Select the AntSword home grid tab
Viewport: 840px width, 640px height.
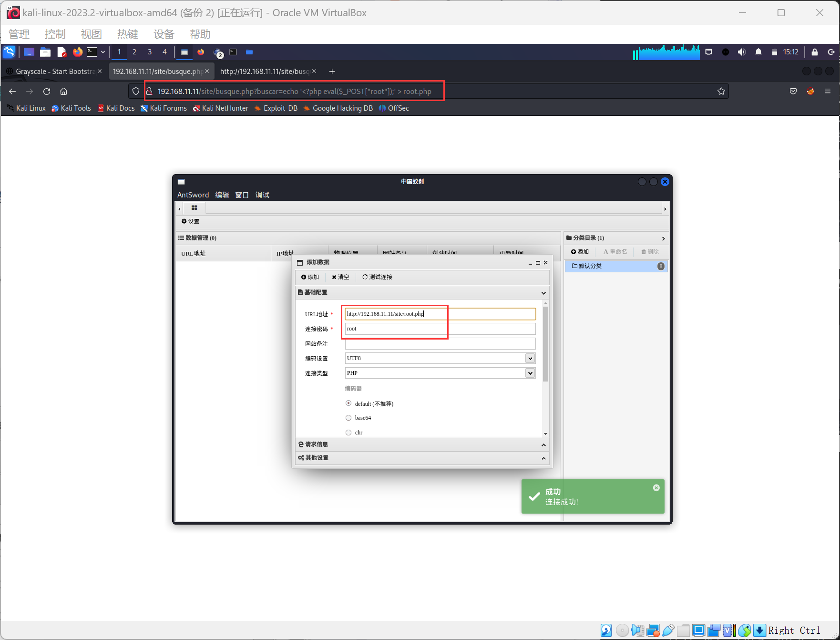(x=195, y=208)
